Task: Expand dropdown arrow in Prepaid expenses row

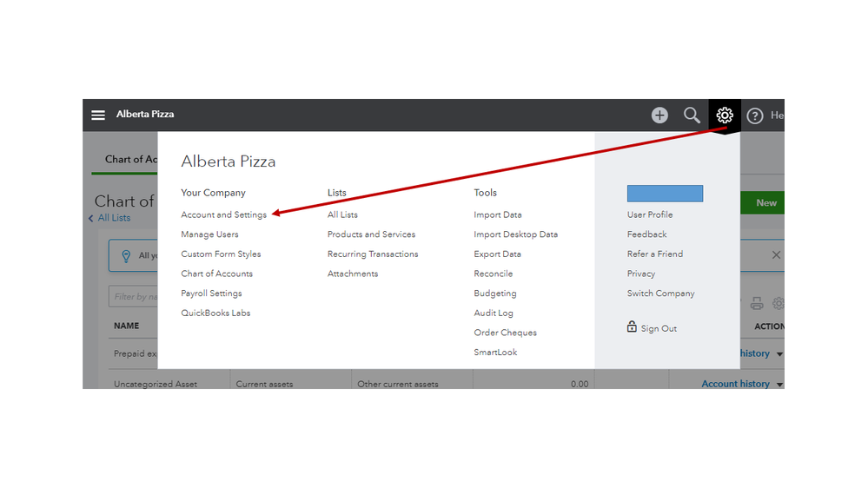Action: [x=780, y=354]
